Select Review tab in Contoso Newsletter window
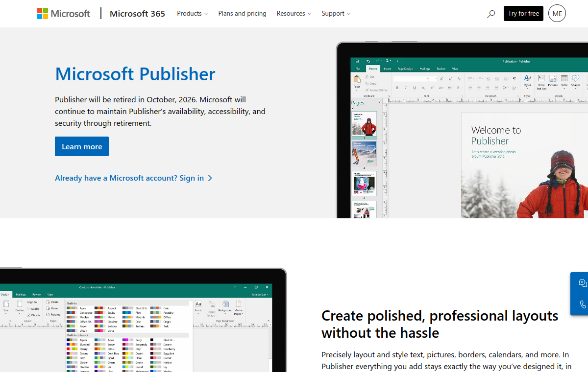The width and height of the screenshot is (588, 372). coord(36,294)
